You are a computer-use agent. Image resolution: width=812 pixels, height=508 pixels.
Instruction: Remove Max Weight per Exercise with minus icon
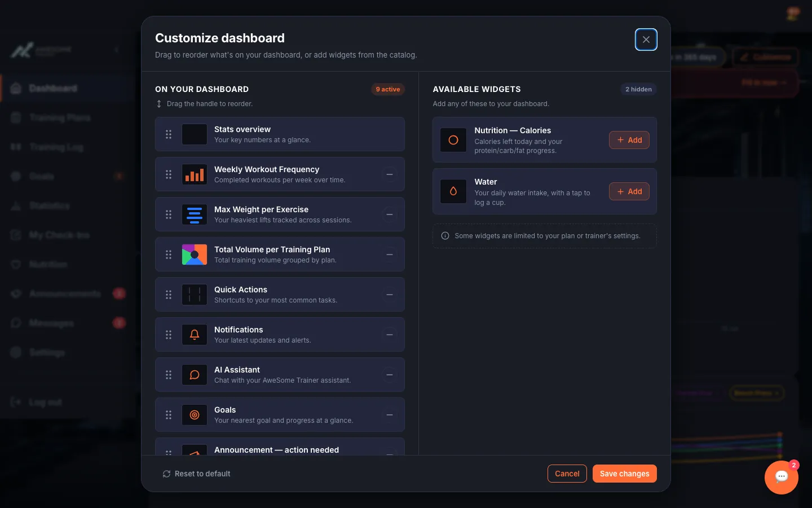point(389,214)
